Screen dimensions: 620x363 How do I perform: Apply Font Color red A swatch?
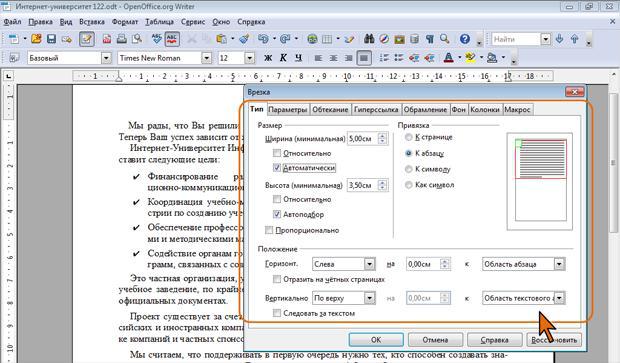(448, 58)
